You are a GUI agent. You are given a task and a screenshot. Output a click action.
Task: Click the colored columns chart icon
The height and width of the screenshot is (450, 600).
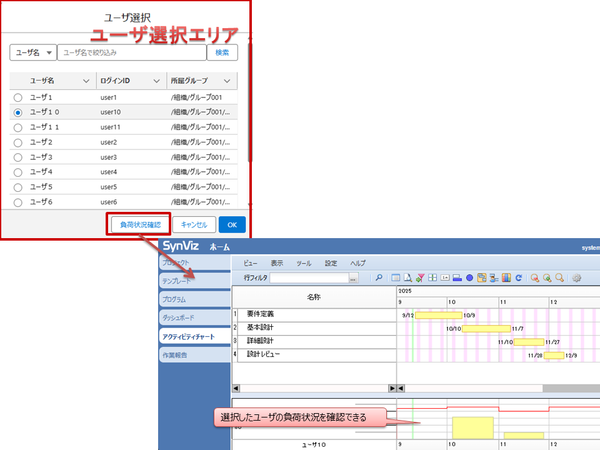506,278
